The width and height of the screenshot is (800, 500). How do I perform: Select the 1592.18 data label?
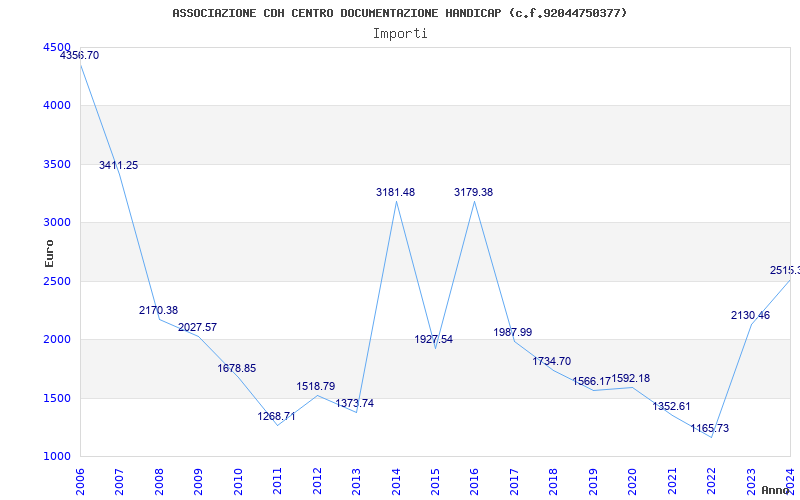pos(631,378)
